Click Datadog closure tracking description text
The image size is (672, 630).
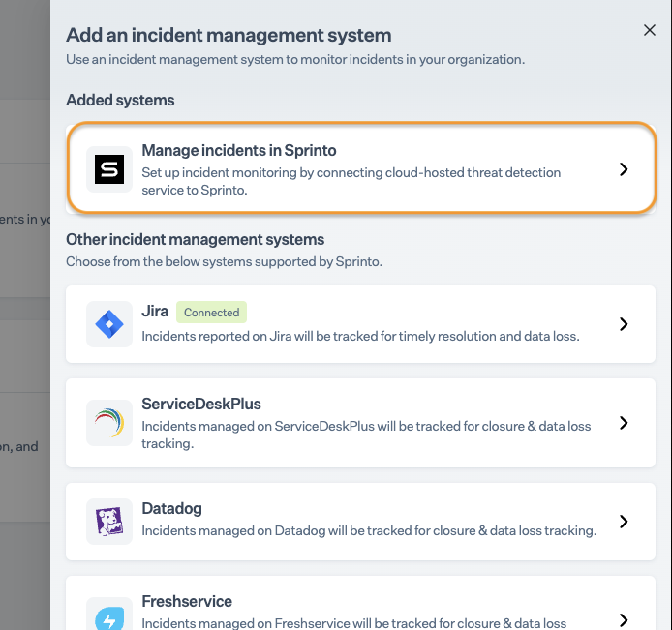(369, 530)
